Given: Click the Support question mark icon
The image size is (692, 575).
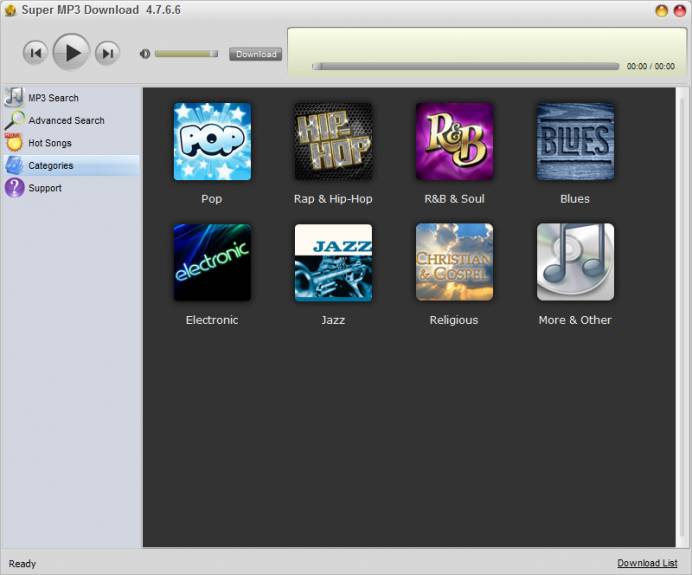Looking at the screenshot, I should 15,188.
